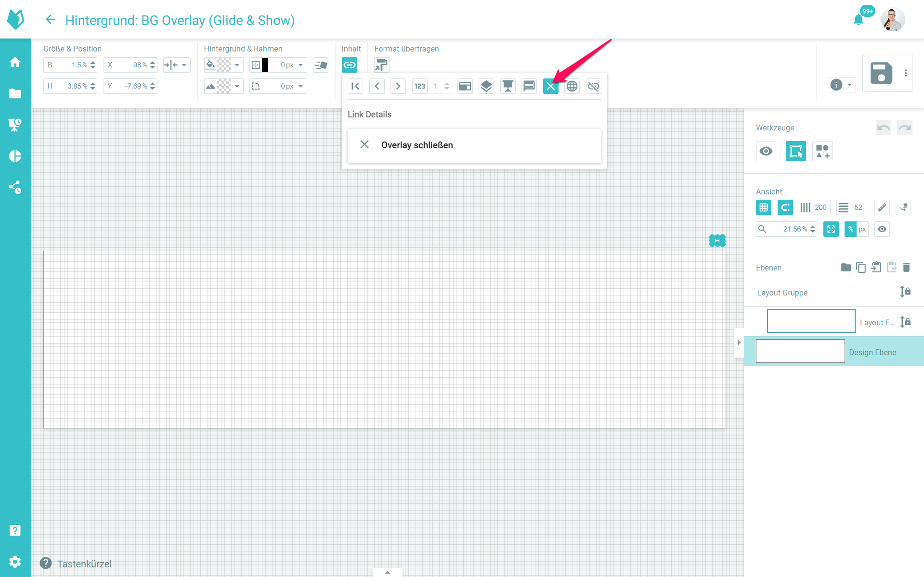Click the black border color swatch
This screenshot has height=577, width=924.
pyautogui.click(x=265, y=65)
